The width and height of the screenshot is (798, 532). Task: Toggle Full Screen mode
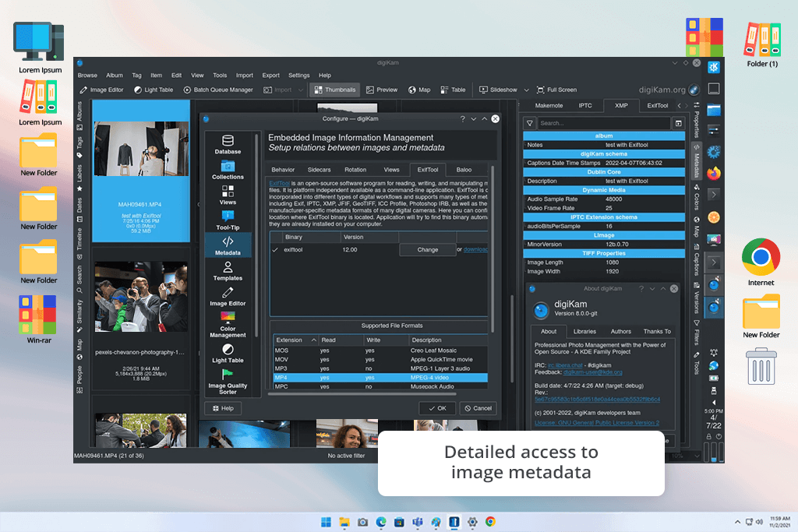[556, 90]
